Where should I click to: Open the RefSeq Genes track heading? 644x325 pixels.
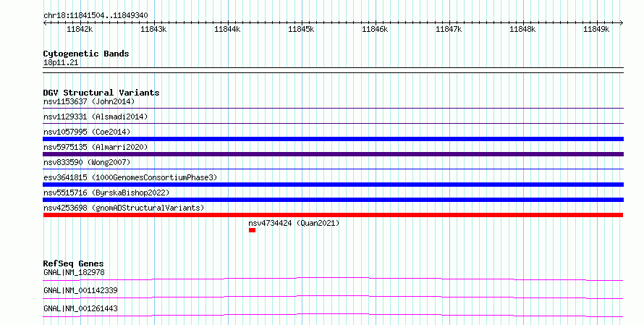[74, 263]
